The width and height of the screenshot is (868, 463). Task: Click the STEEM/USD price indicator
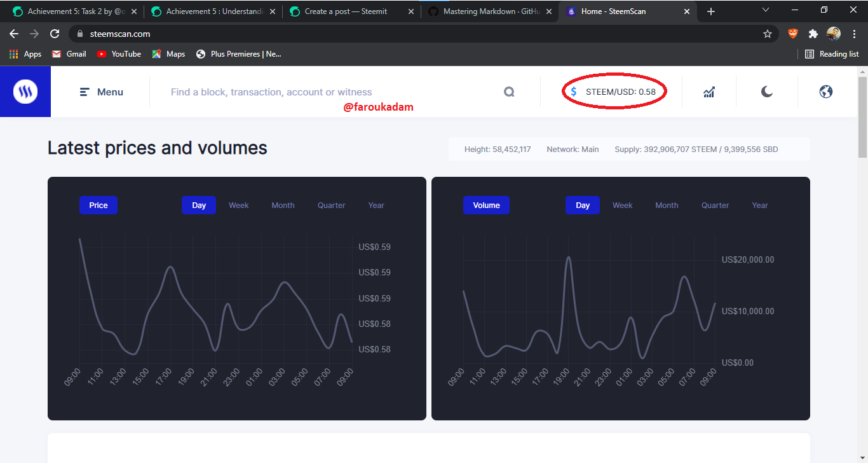[x=613, y=92]
